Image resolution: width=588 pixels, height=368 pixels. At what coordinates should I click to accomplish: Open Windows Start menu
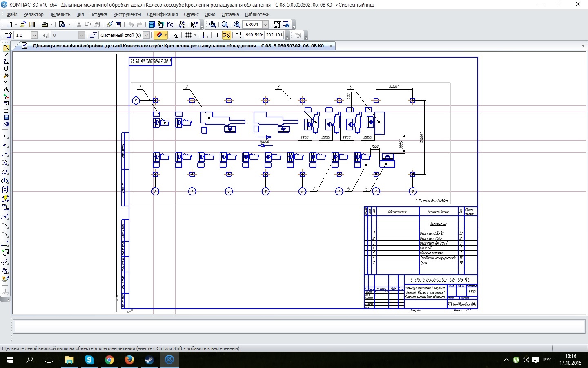(10, 360)
